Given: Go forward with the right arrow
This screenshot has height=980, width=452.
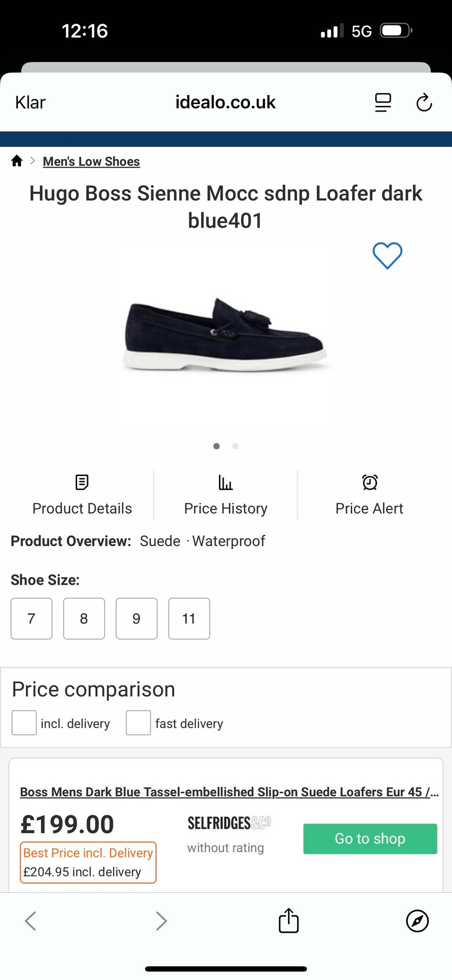Looking at the screenshot, I should [x=161, y=921].
